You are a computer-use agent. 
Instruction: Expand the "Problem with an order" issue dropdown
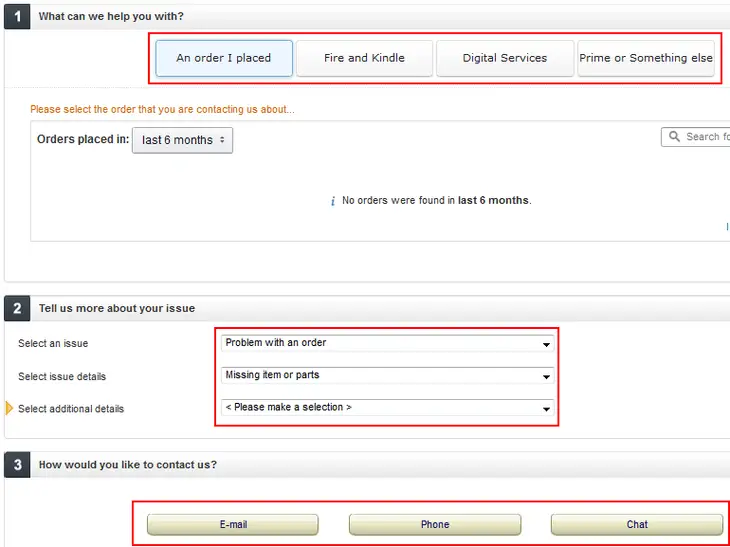(387, 343)
